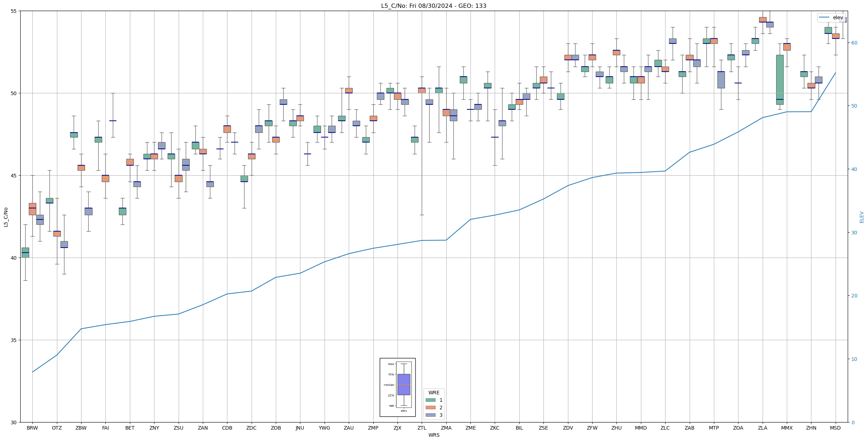
Task: Click the MSD x-axis tick label
Action: pyautogui.click(x=835, y=428)
